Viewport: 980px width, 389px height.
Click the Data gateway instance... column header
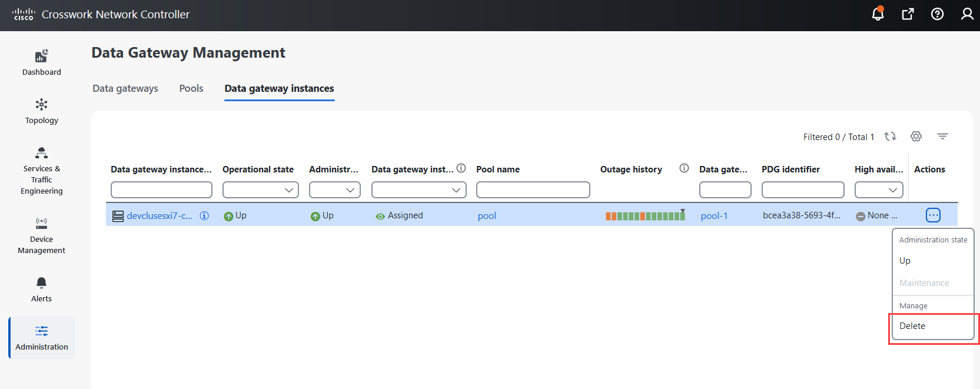click(161, 169)
